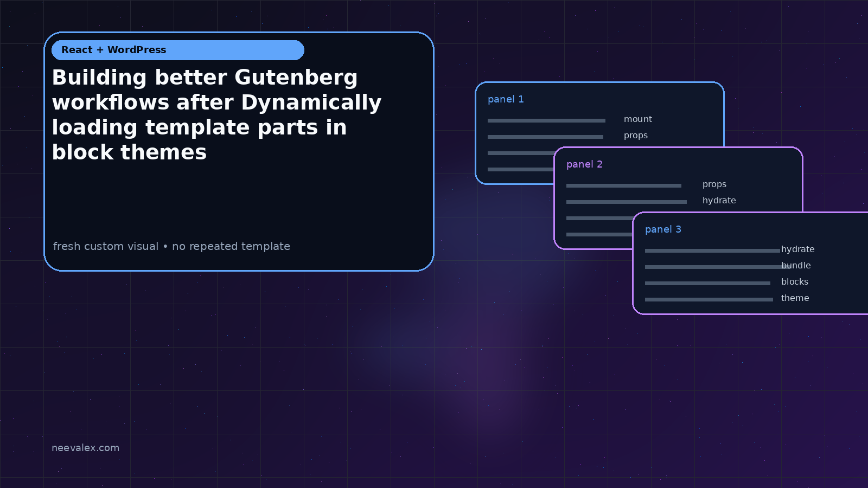Select the Building better Gutenberg workflows headline
Viewport: 868px width, 488px height.
click(x=217, y=114)
